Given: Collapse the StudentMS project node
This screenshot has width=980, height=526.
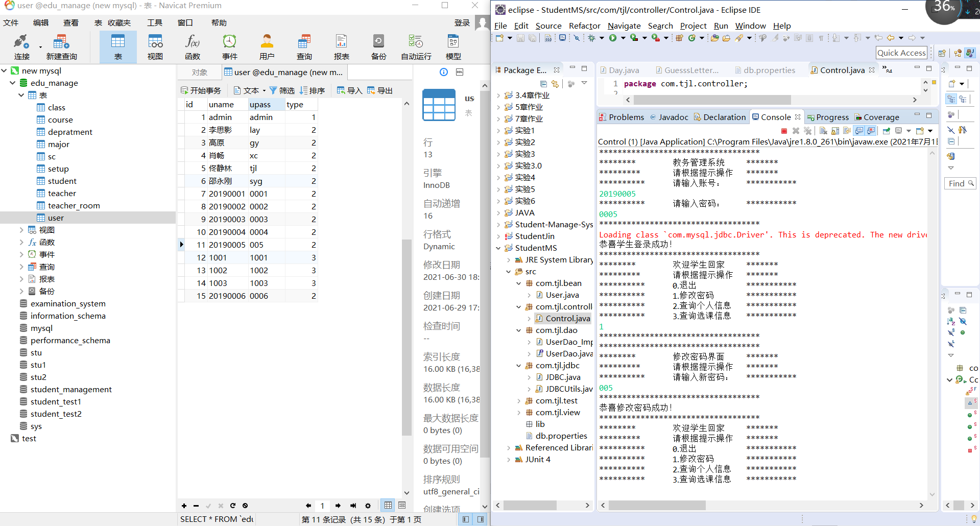Looking at the screenshot, I should (499, 248).
